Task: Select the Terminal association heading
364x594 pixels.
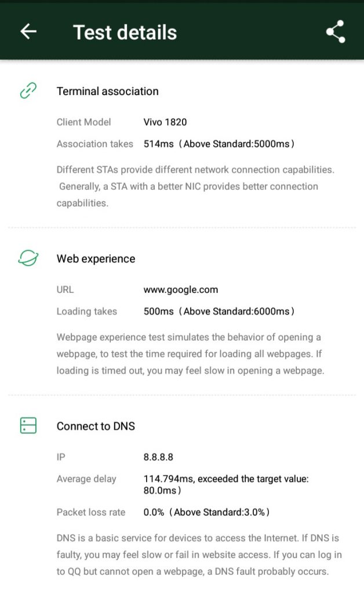Action: (x=107, y=91)
